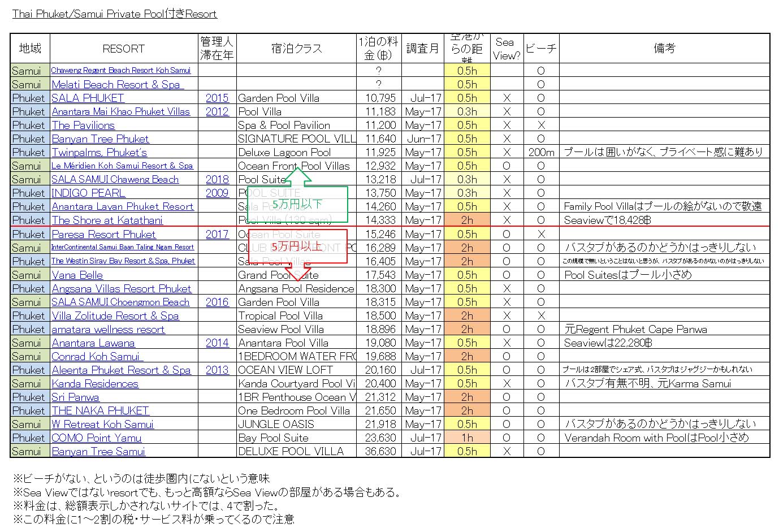Select the DELUXE POOL VILLA cell

(296, 451)
